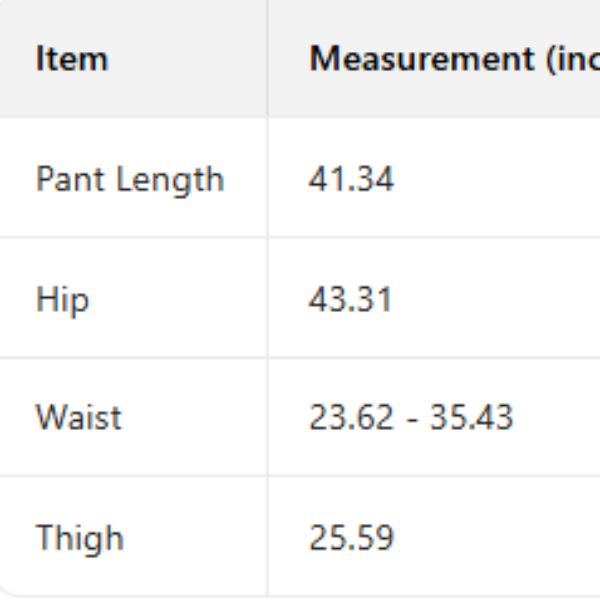Click the 41.34 pant length value

pyautogui.click(x=351, y=180)
